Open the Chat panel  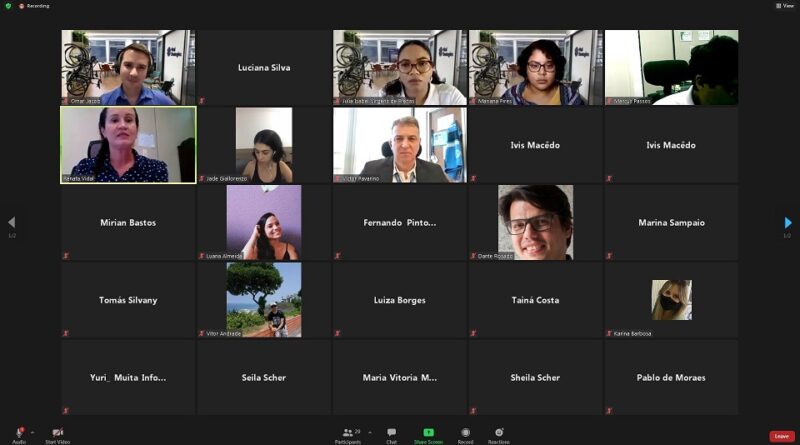391,433
